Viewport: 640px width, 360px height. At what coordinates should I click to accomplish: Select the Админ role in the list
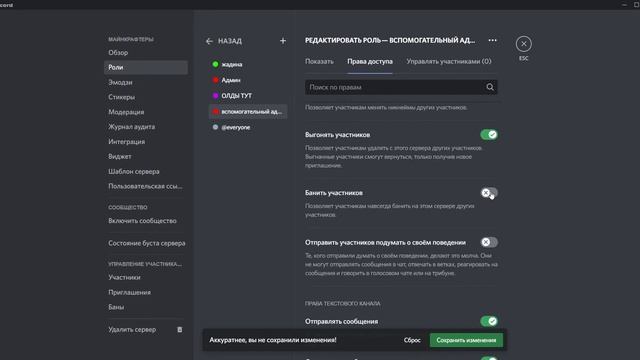(x=248, y=80)
